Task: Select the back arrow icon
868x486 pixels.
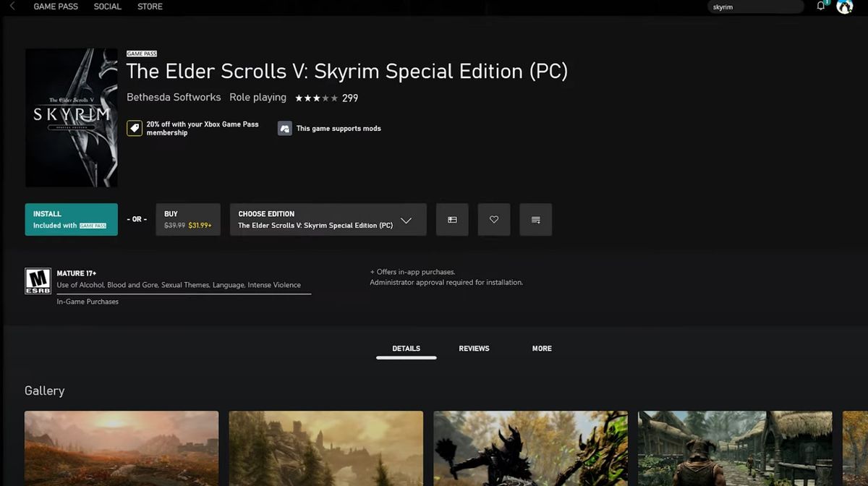Action: pyautogui.click(x=14, y=7)
